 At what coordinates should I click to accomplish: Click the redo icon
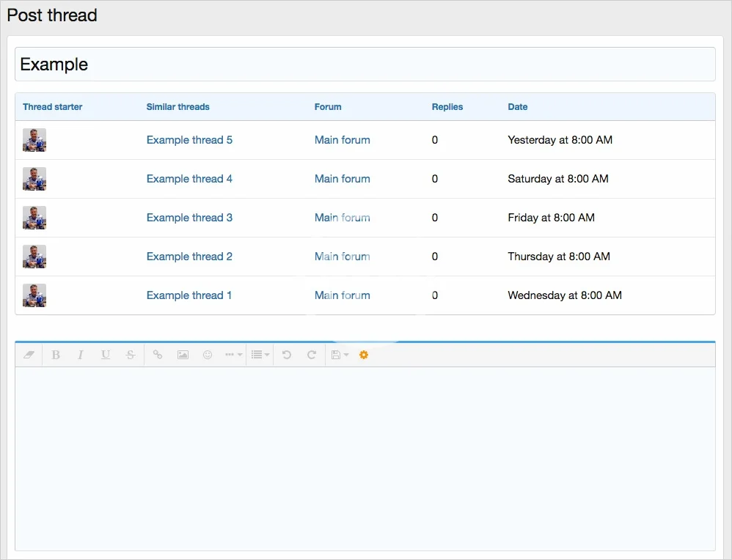point(312,355)
